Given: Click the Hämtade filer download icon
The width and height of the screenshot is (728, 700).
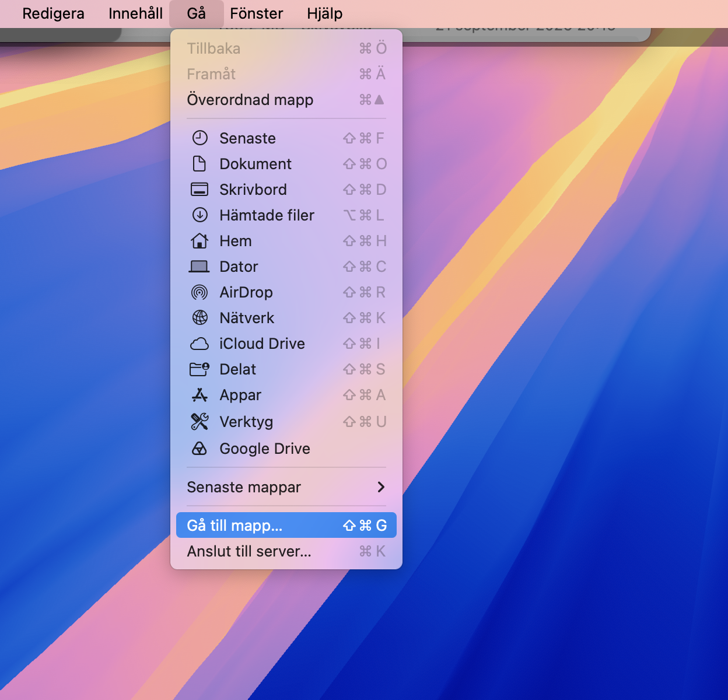Looking at the screenshot, I should pos(199,215).
